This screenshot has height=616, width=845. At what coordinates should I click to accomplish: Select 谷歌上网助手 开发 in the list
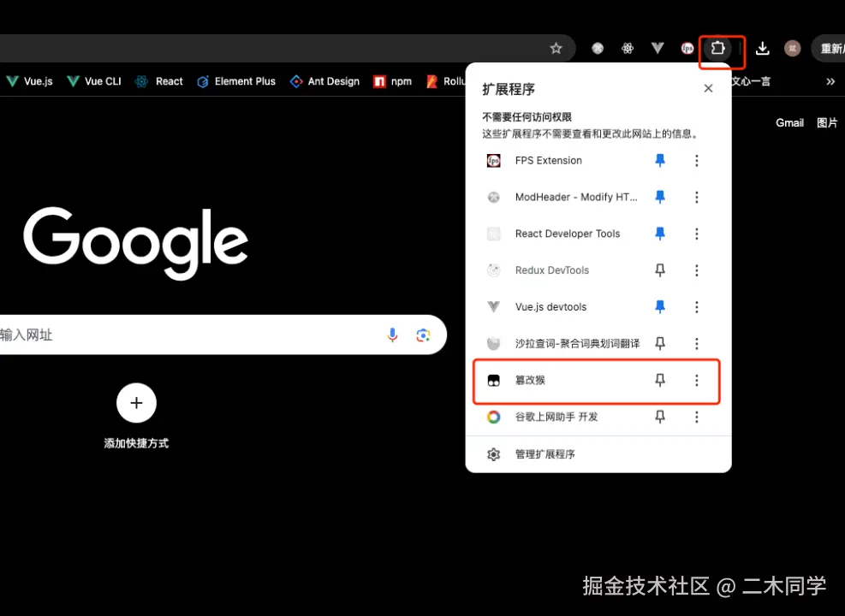(x=561, y=417)
